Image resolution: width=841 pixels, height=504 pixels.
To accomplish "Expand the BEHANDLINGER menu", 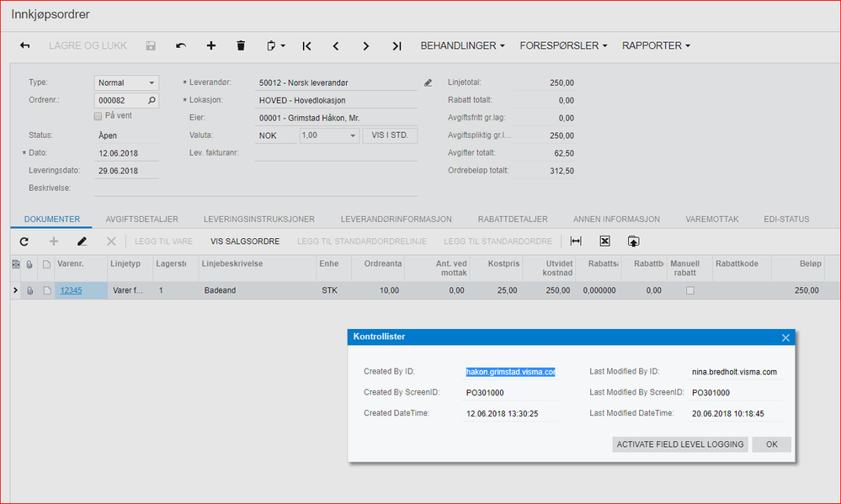I will (462, 46).
